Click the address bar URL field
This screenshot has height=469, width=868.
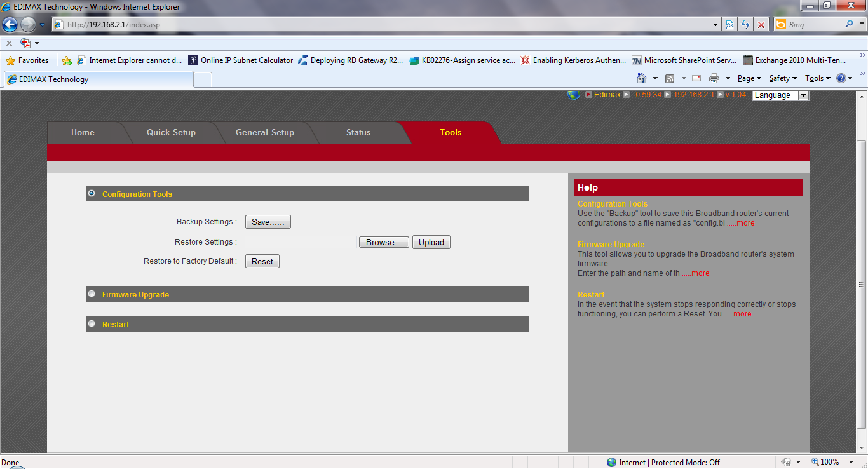(x=381, y=25)
